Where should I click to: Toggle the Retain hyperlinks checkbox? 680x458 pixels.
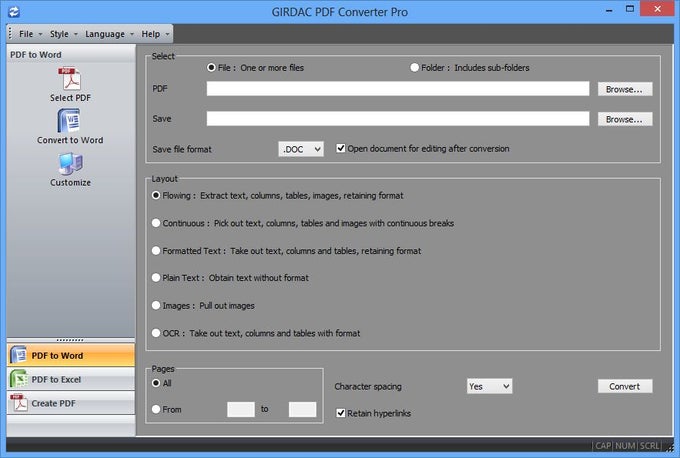[341, 413]
